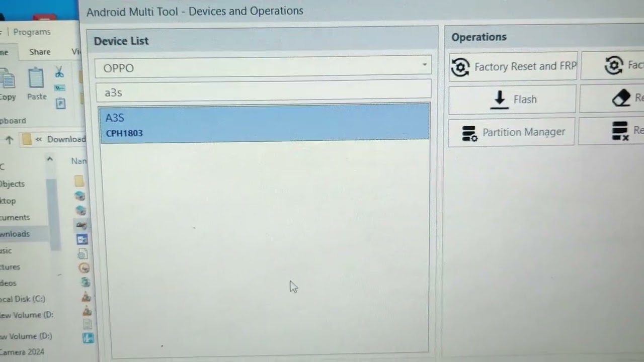Click the Paste icon in Explorer ribbon
Viewport: 644px width, 362px height.
click(x=37, y=84)
